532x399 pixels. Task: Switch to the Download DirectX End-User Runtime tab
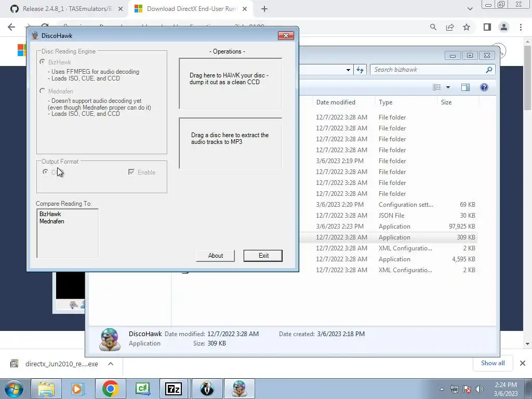pos(191,9)
